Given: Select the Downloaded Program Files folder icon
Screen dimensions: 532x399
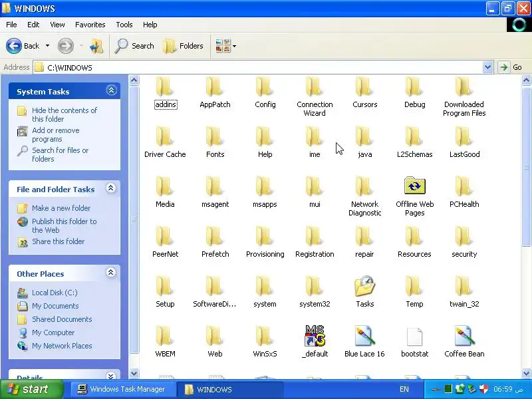Looking at the screenshot, I should point(464,87).
